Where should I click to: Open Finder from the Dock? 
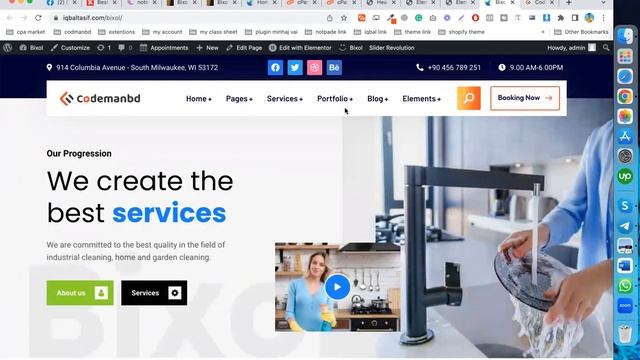[x=625, y=36]
